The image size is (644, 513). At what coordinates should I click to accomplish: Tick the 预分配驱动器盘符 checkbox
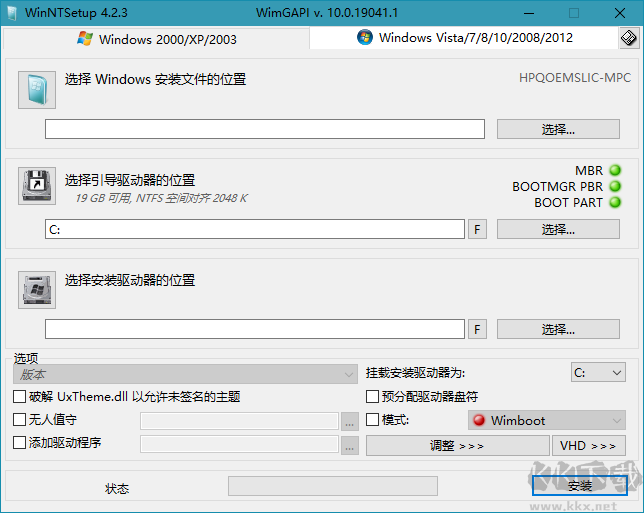click(372, 397)
